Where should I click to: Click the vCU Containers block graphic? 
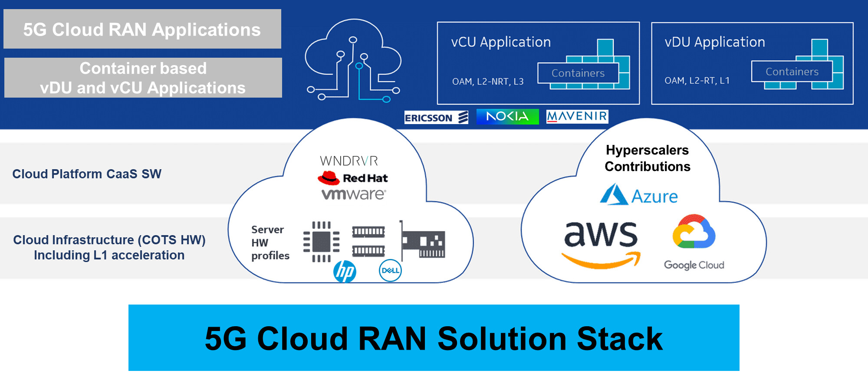pyautogui.click(x=584, y=64)
